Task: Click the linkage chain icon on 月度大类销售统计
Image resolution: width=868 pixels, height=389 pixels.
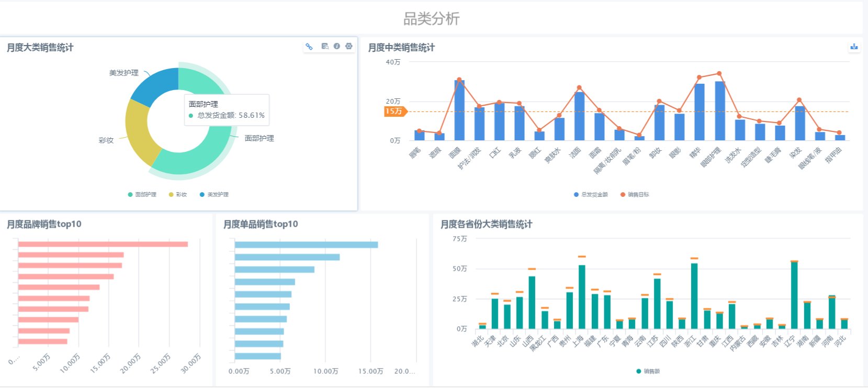Action: [309, 47]
